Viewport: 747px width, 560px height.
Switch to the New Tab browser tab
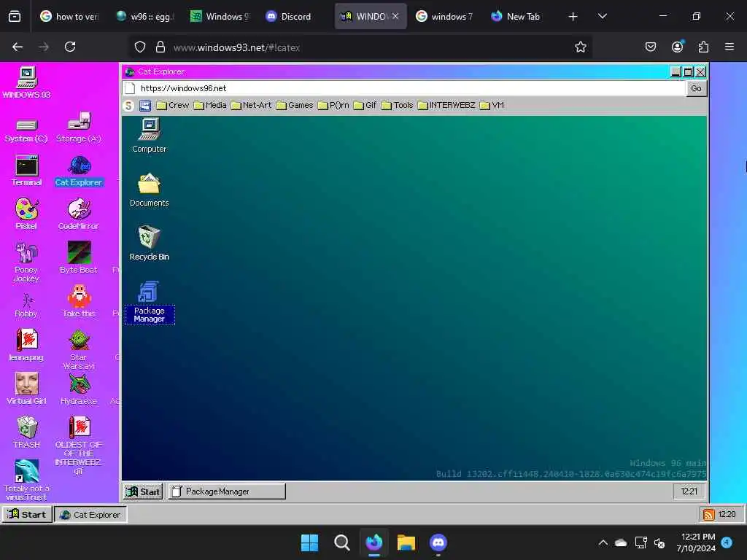[516, 16]
